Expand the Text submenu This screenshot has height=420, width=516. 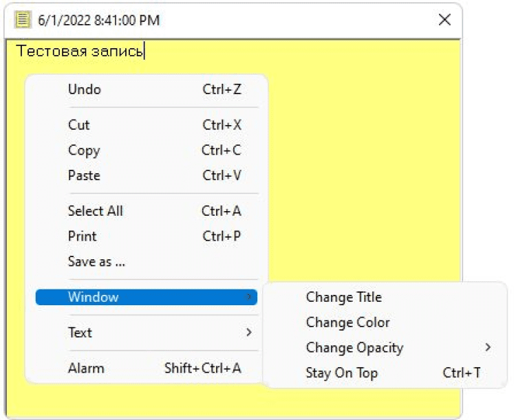pos(80,333)
